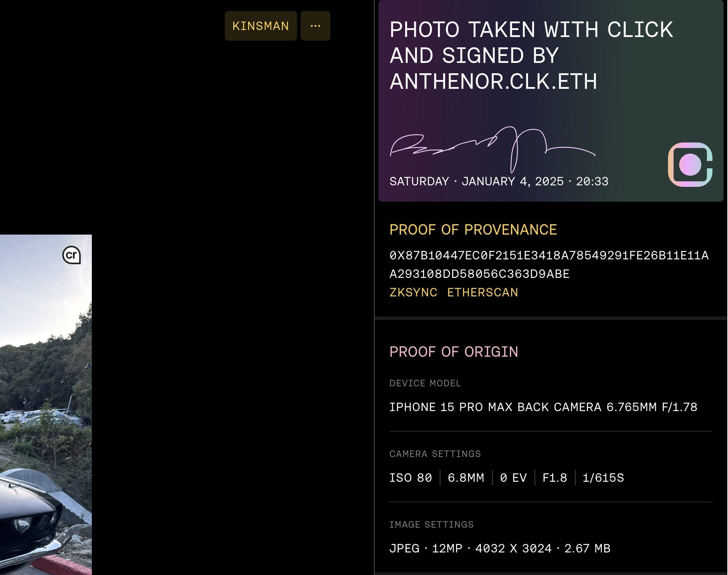The width and height of the screenshot is (728, 575).
Task: Open the three-dots more options menu
Action: point(315,26)
